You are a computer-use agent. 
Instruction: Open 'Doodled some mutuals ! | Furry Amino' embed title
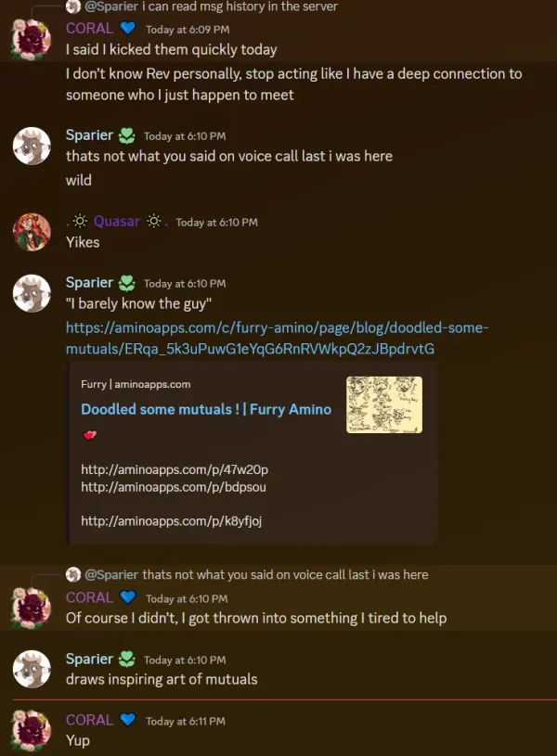pyautogui.click(x=206, y=409)
